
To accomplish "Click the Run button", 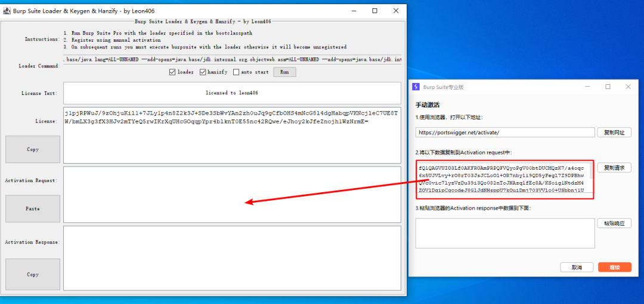I will (x=284, y=72).
